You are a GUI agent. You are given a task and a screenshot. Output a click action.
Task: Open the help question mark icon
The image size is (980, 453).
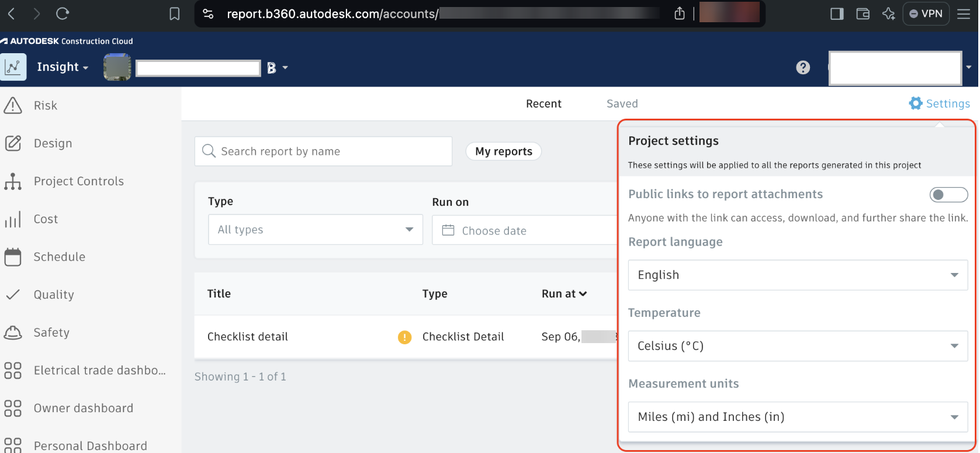803,68
